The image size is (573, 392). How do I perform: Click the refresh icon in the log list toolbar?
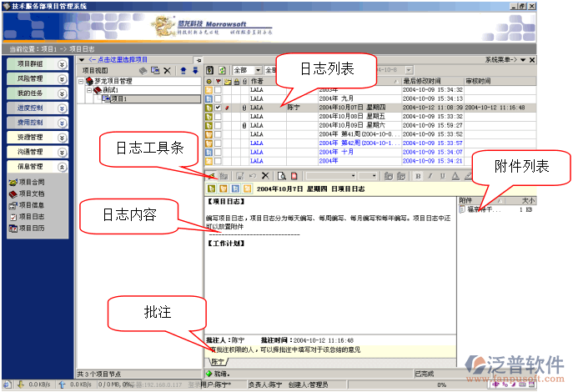pos(222,70)
